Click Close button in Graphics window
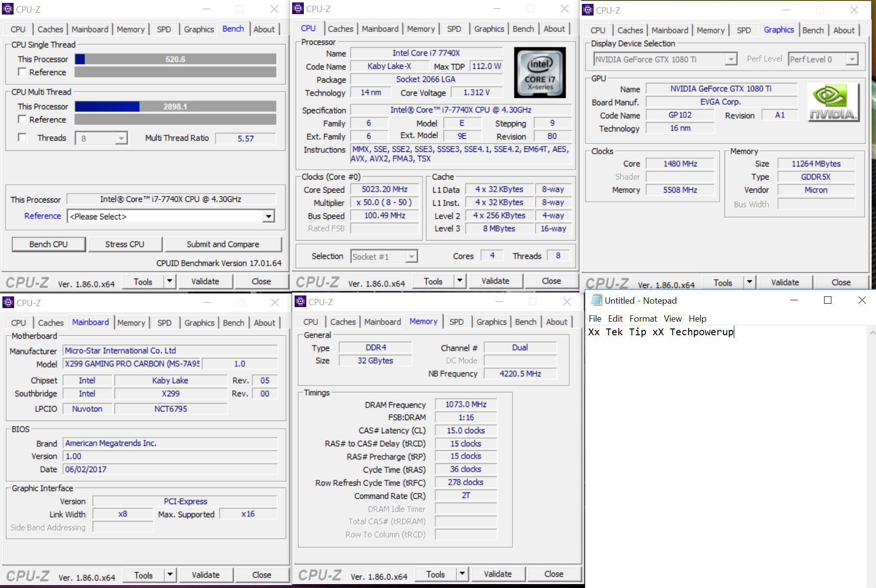The height and width of the screenshot is (588, 876). tap(841, 282)
